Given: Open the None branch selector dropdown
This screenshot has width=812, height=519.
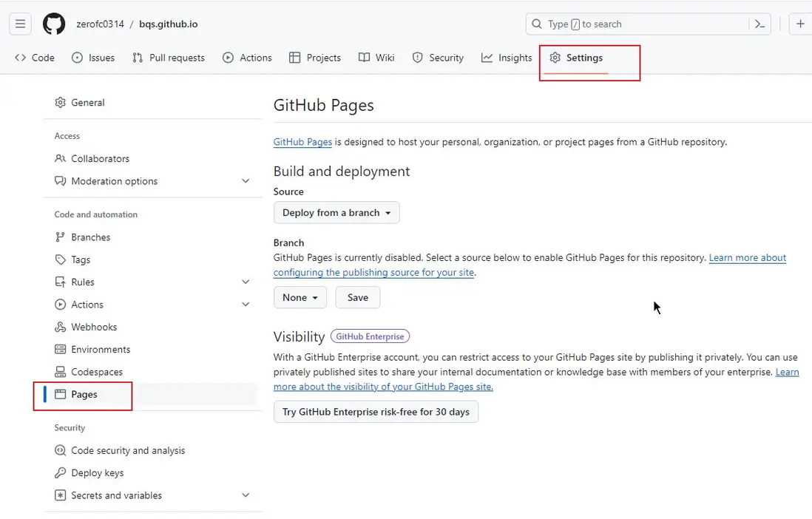Looking at the screenshot, I should click(x=300, y=297).
